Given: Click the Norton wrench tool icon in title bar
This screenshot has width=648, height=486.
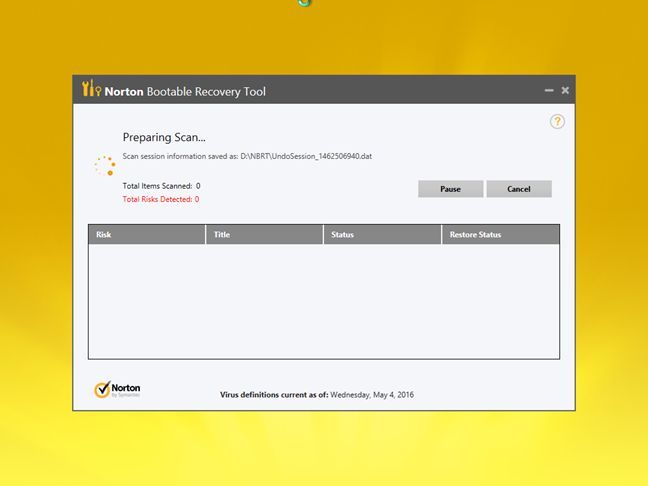Looking at the screenshot, I should point(91,90).
